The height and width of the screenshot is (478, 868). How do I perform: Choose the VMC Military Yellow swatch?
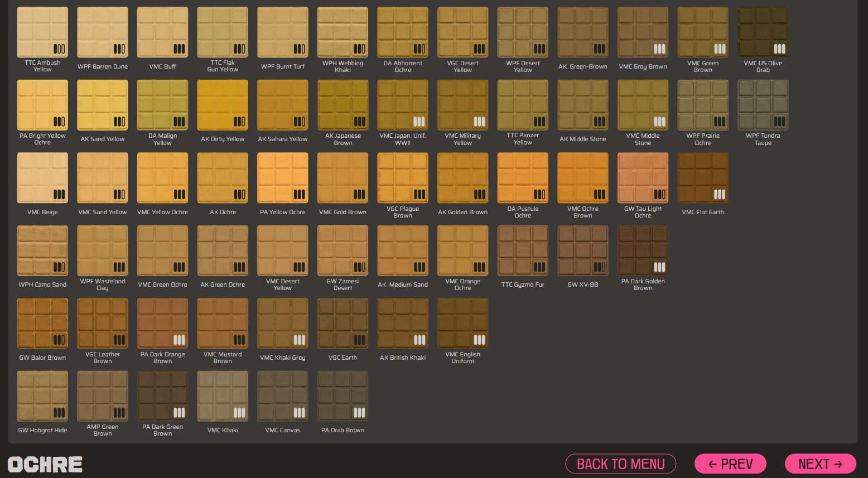click(463, 105)
